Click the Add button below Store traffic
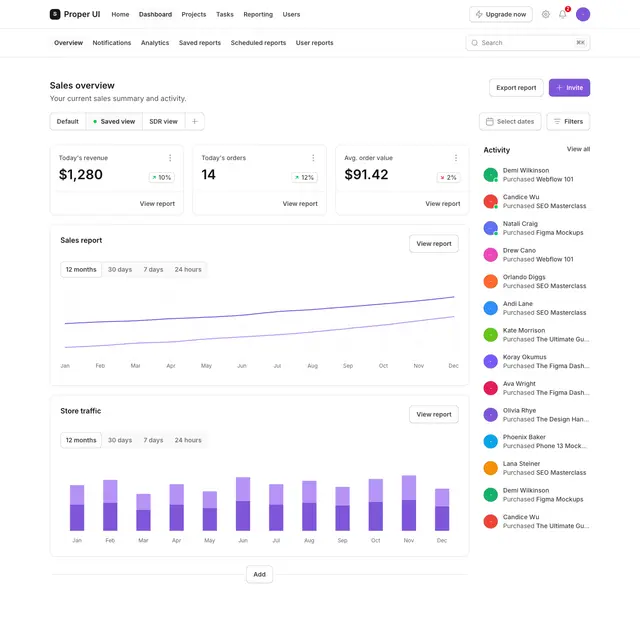The image size is (640, 626). click(260, 574)
